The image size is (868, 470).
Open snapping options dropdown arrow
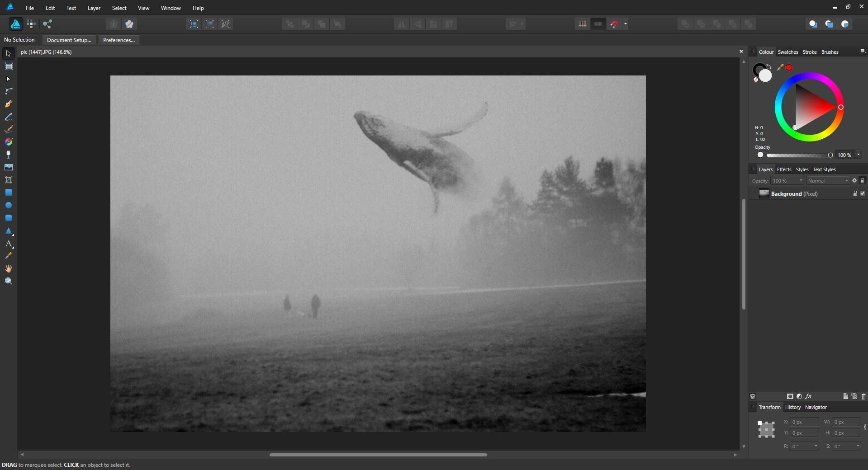tap(626, 24)
